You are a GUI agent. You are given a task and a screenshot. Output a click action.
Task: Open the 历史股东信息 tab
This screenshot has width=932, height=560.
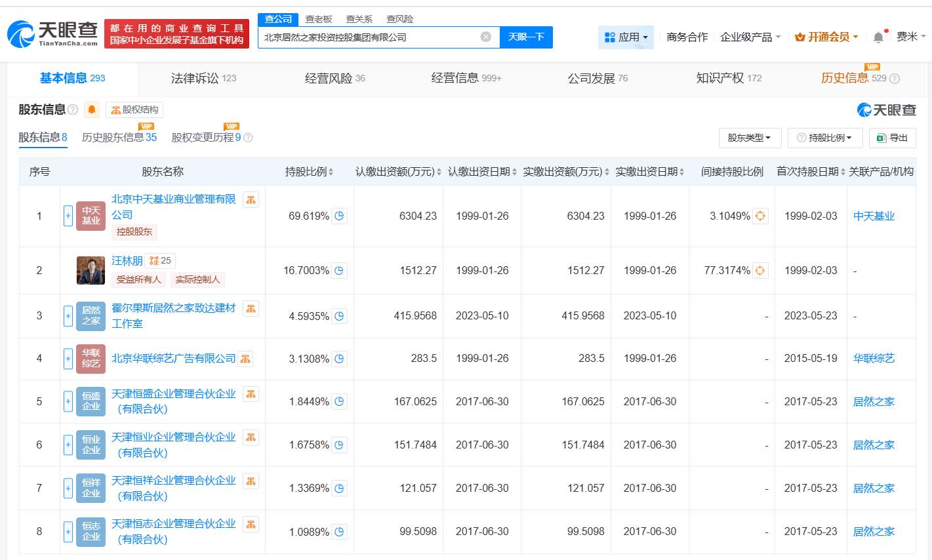point(115,138)
